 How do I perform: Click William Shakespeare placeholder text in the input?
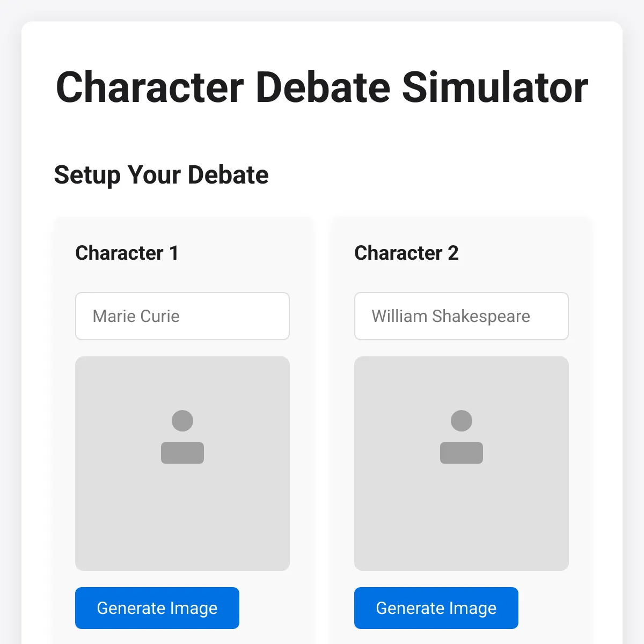[450, 316]
